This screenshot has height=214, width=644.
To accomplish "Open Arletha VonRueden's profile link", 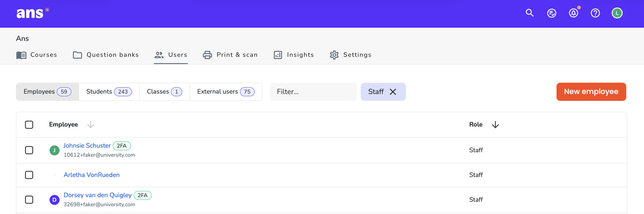I will [92, 175].
